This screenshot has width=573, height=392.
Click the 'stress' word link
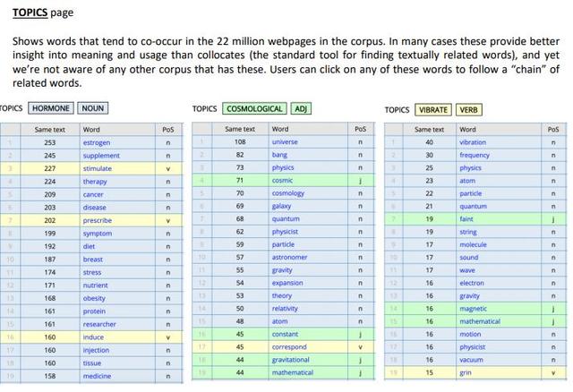coord(92,272)
